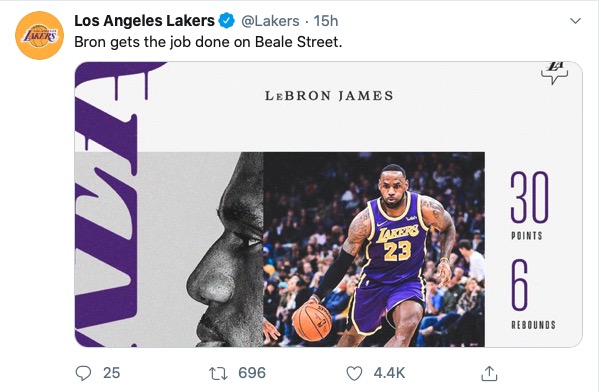This screenshot has height=392, width=601.
Task: Click the 4.4K likes count
Action: [x=389, y=373]
